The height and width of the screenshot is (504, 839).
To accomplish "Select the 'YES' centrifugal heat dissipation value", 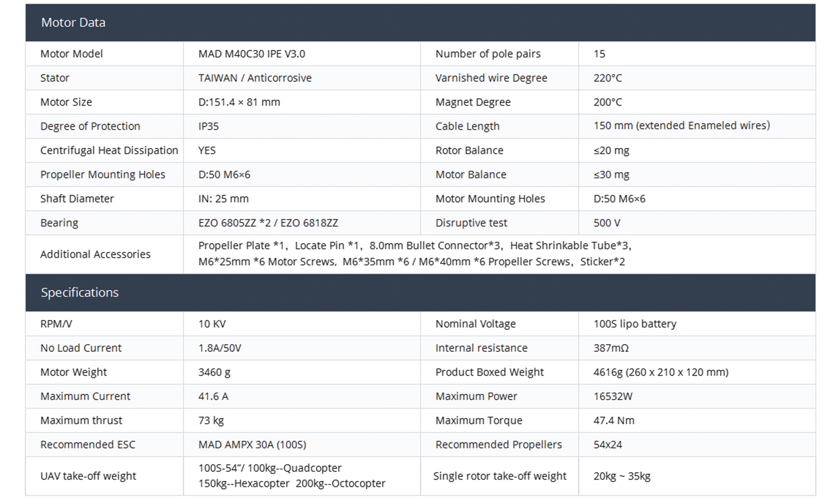I will point(207,150).
